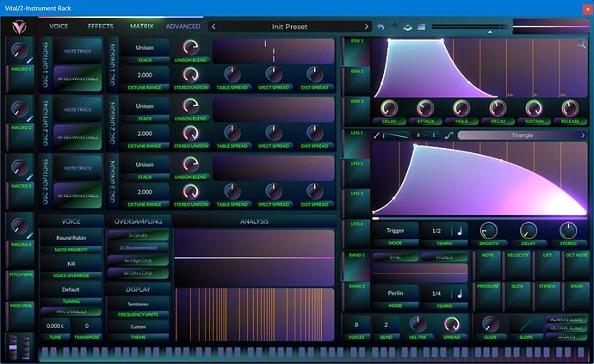The image size is (594, 364).
Task: Click Macro 3 pencil edit icon
Action: pos(29,177)
